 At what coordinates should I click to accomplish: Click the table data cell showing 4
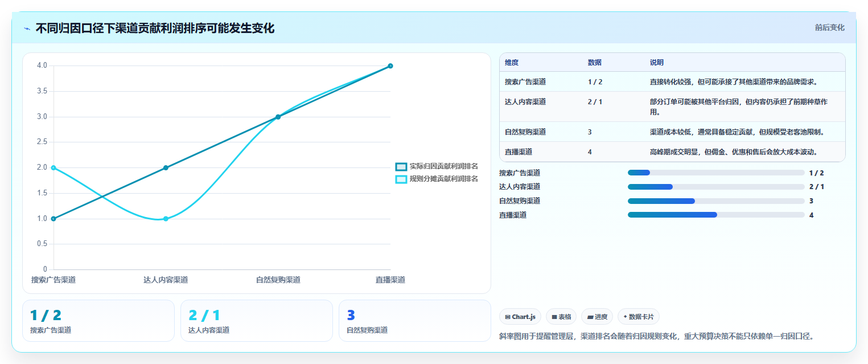(x=590, y=152)
